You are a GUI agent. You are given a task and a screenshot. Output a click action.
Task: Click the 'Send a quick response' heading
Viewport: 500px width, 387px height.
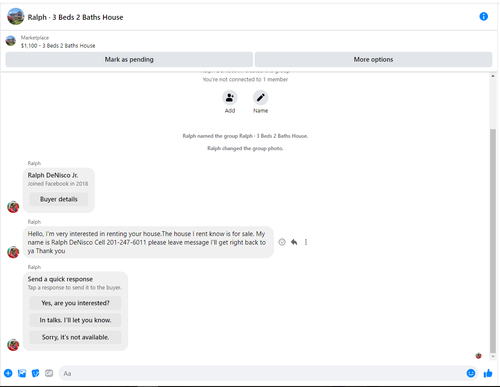60,279
